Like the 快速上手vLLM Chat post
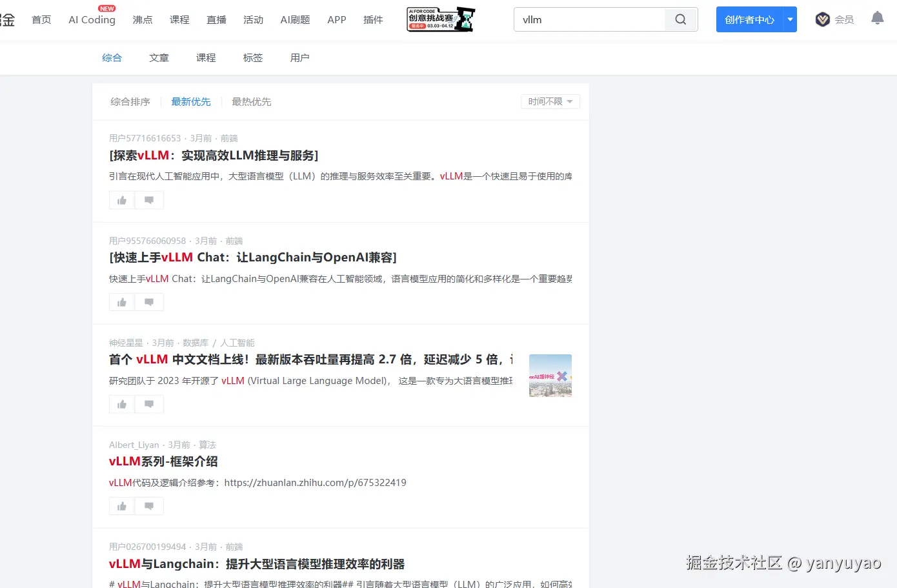Viewport: 897px width, 588px height. (121, 301)
